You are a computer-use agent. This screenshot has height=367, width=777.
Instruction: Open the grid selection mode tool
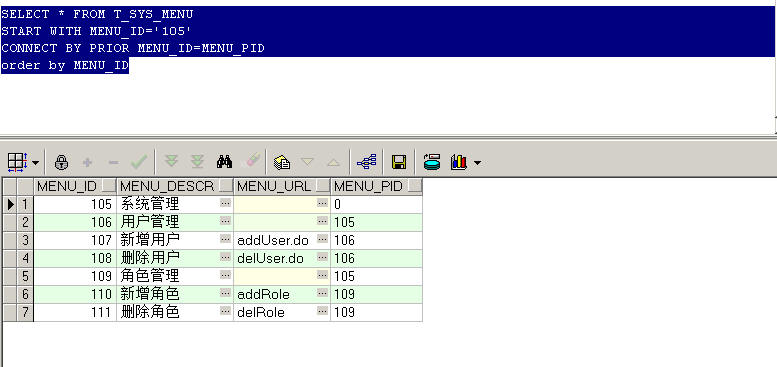pos(17,162)
